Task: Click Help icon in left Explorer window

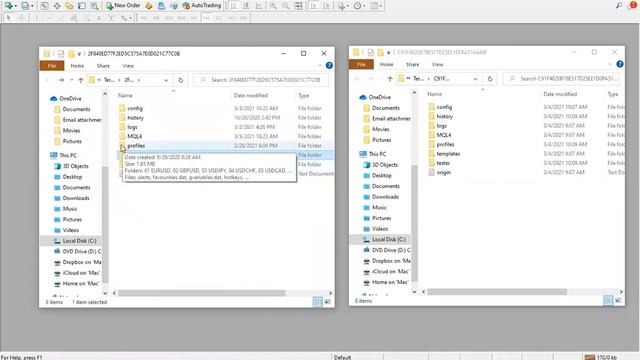Action: (329, 65)
